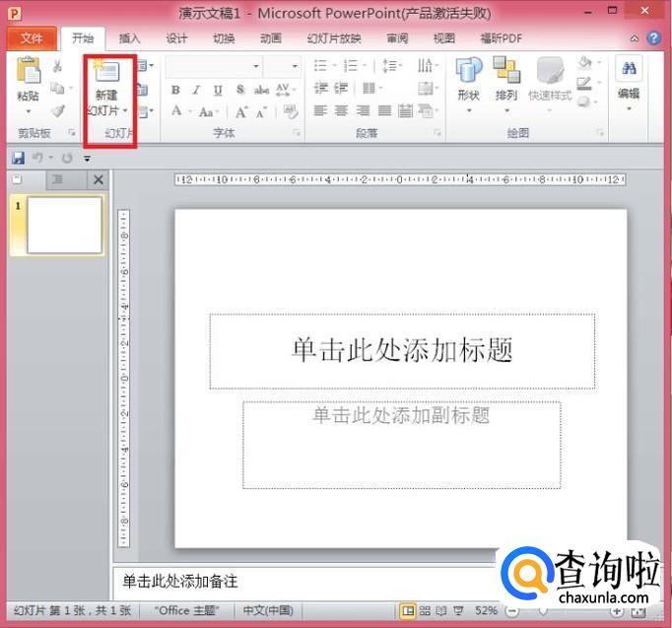672x628 pixels.
Task: Click 52% zoom level button
Action: [486, 610]
